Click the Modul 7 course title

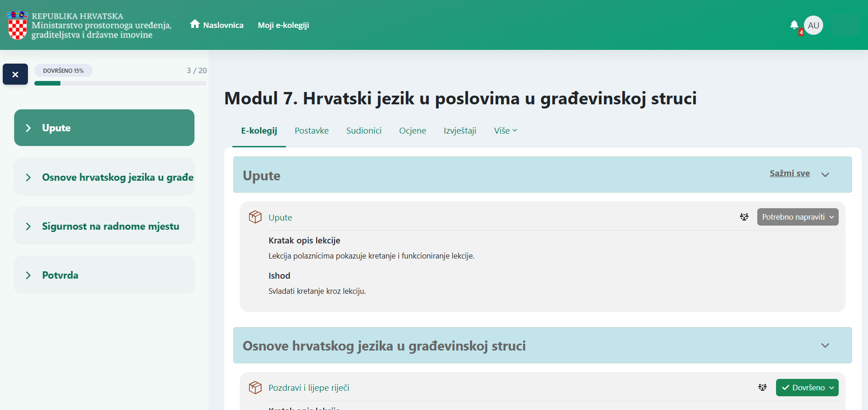[x=460, y=98]
